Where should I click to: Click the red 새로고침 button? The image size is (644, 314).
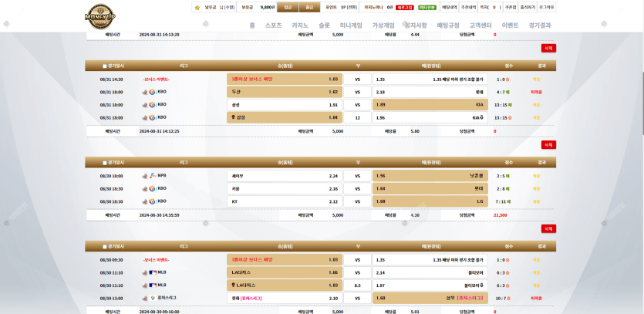tap(405, 8)
